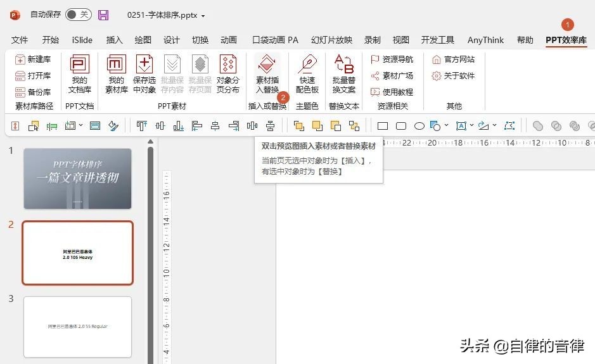The image size is (595, 364).
Task: Open the 幻灯片放映 ribbon tab
Action: click(x=331, y=40)
